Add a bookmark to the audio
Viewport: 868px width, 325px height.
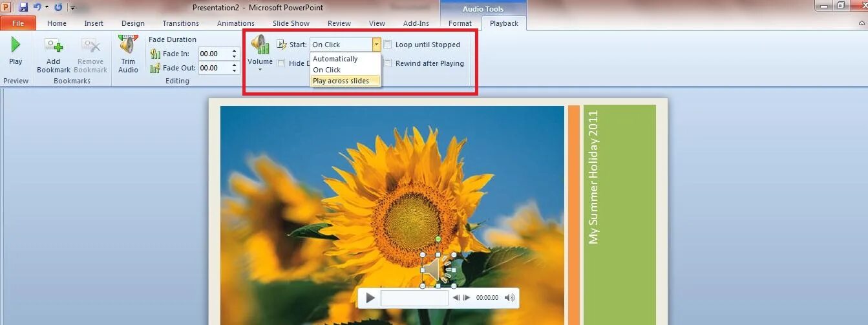54,55
